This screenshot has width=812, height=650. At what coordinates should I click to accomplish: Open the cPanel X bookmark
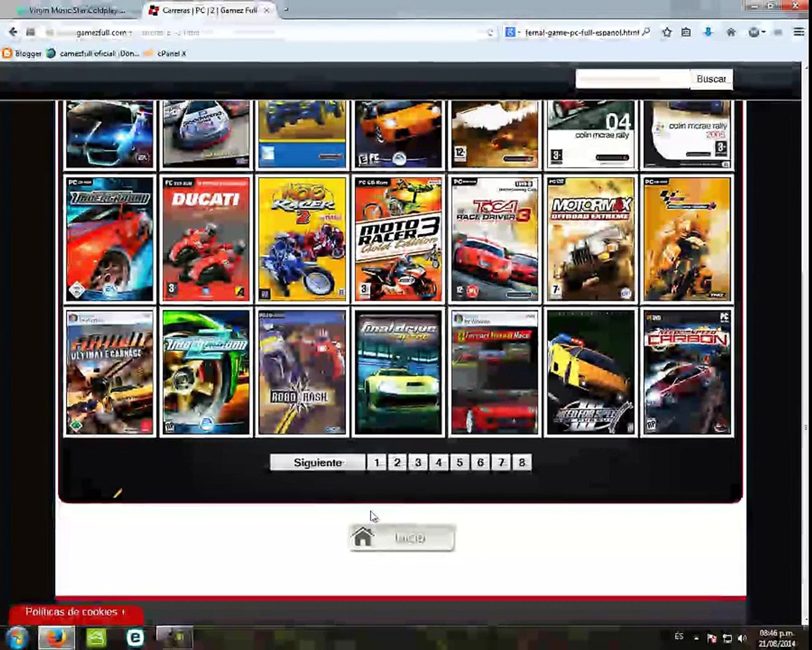(x=165, y=54)
